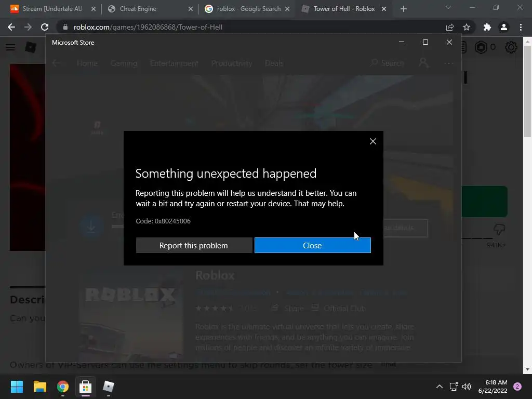Open Chrome profile icon
532x399 pixels.
504,27
